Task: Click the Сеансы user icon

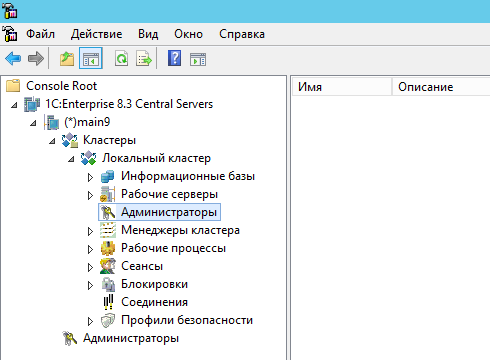Action: (x=108, y=266)
